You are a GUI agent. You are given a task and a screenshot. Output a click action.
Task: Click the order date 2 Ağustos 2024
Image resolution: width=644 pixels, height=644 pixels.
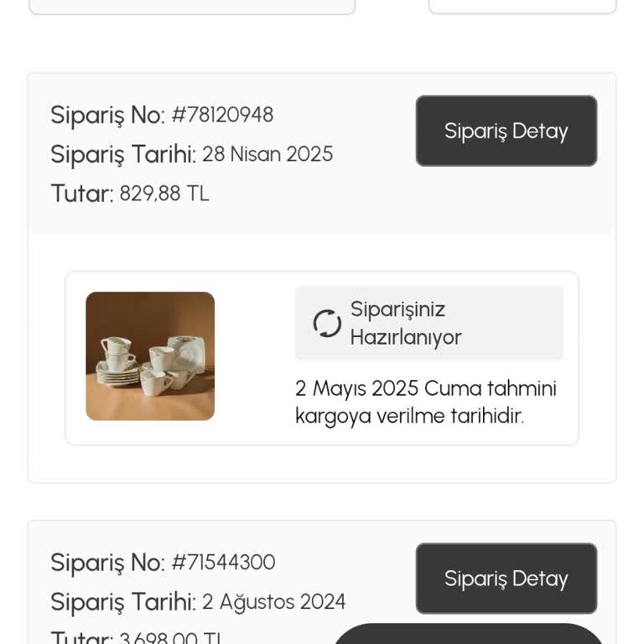(x=273, y=602)
